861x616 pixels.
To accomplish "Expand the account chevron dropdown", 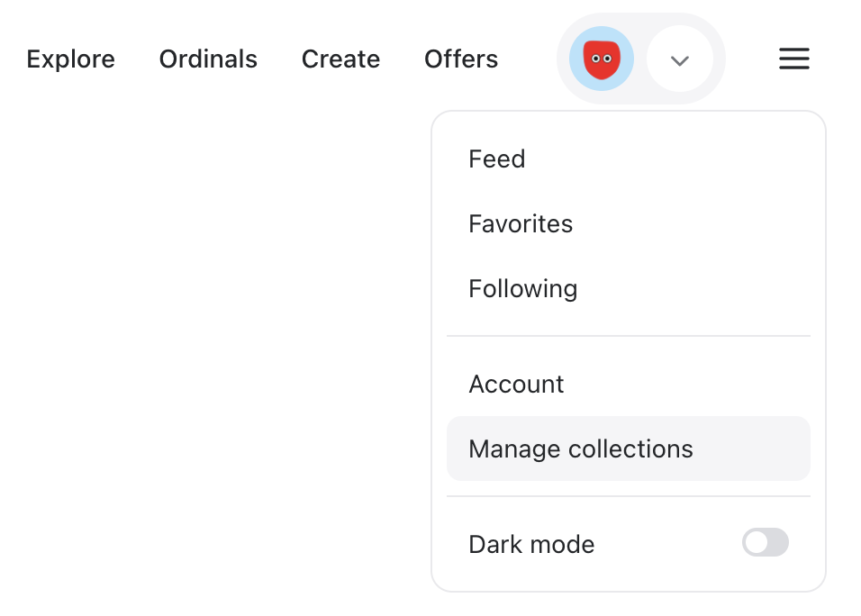I will click(x=680, y=59).
